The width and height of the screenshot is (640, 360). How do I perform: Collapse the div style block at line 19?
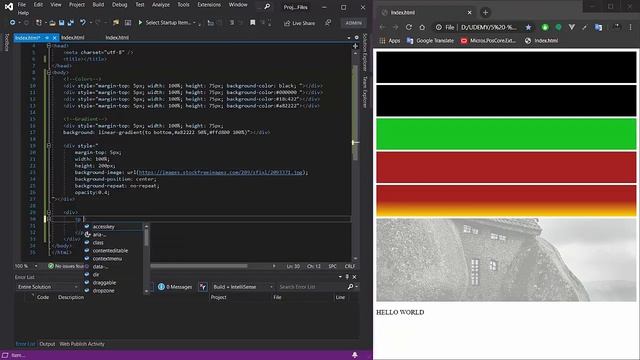49,145
